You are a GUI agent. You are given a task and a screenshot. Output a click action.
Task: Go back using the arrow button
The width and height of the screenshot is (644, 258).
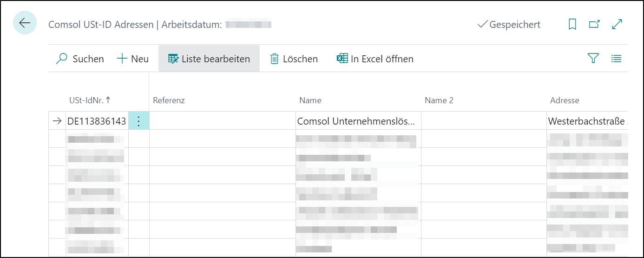pyautogui.click(x=25, y=23)
